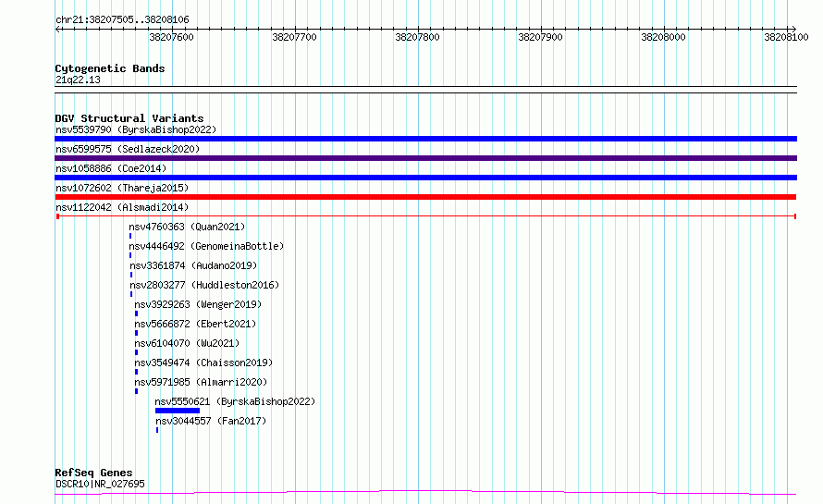
Task: Open variant nsv4760363 (Quan2021) label
Action: pyautogui.click(x=188, y=227)
